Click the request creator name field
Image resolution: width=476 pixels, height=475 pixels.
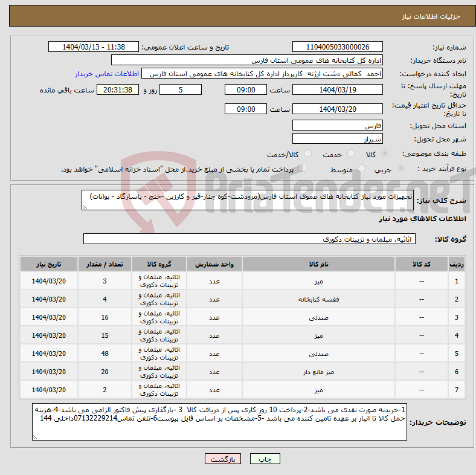(x=262, y=74)
